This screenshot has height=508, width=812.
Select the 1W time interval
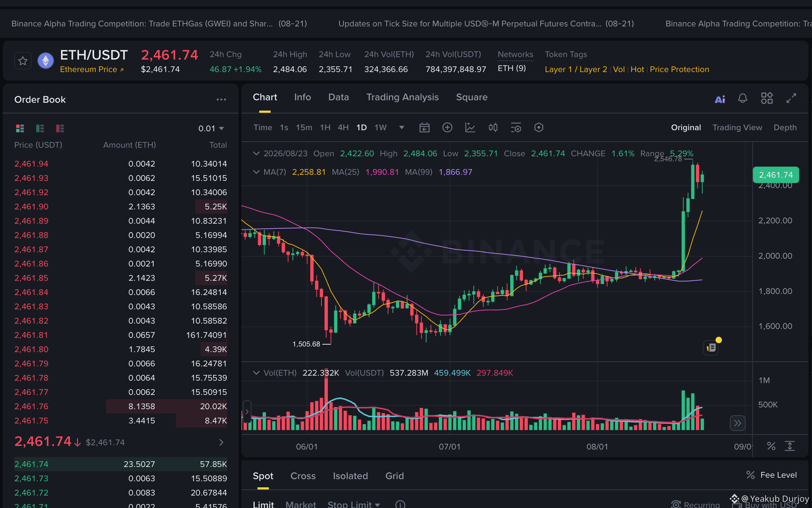click(x=381, y=127)
